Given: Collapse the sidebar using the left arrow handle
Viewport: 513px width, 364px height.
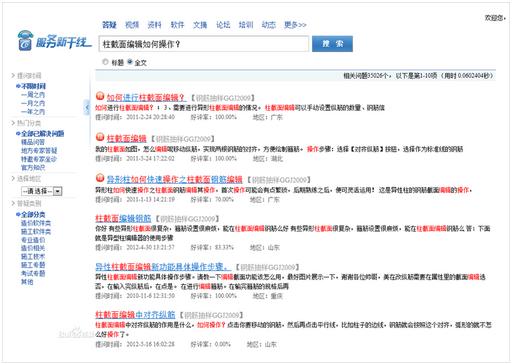Looking at the screenshot, I should tap(87, 107).
